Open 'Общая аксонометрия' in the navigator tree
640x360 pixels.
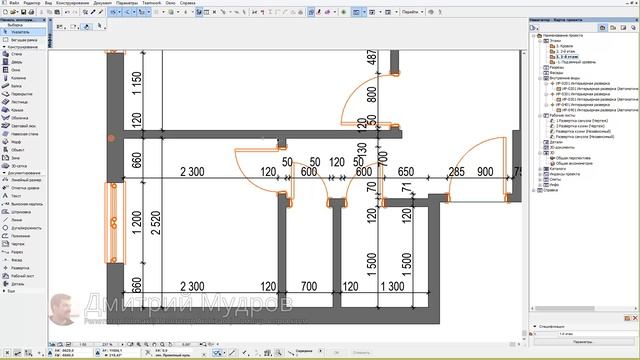[574, 163]
